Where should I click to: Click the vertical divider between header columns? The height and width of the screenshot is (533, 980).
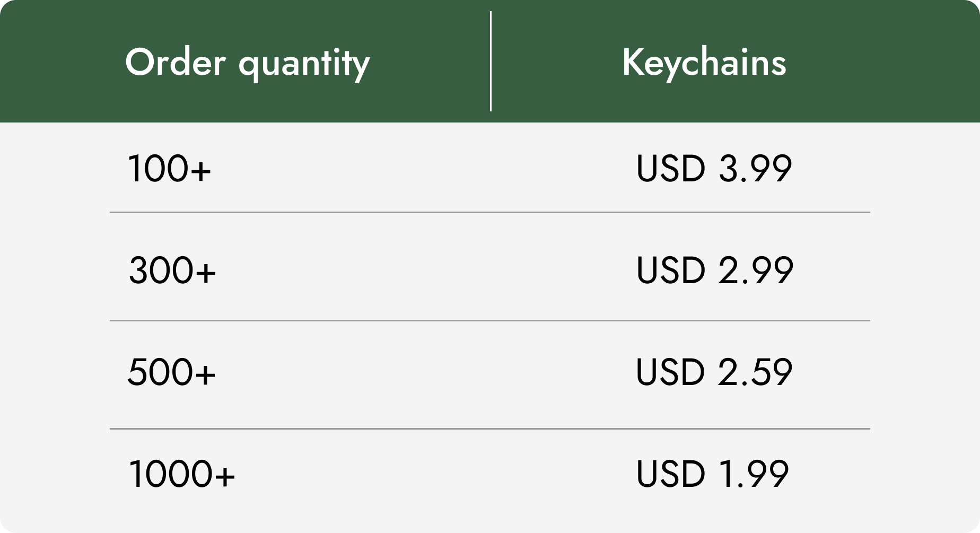click(491, 62)
